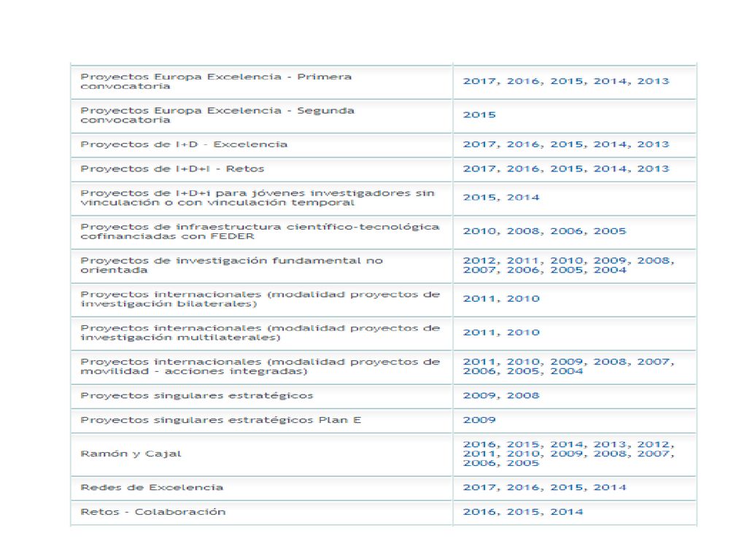Select 'cofinanciadas con FEDER' infraestructura row text
The width and height of the screenshot is (747, 560).
click(260, 231)
